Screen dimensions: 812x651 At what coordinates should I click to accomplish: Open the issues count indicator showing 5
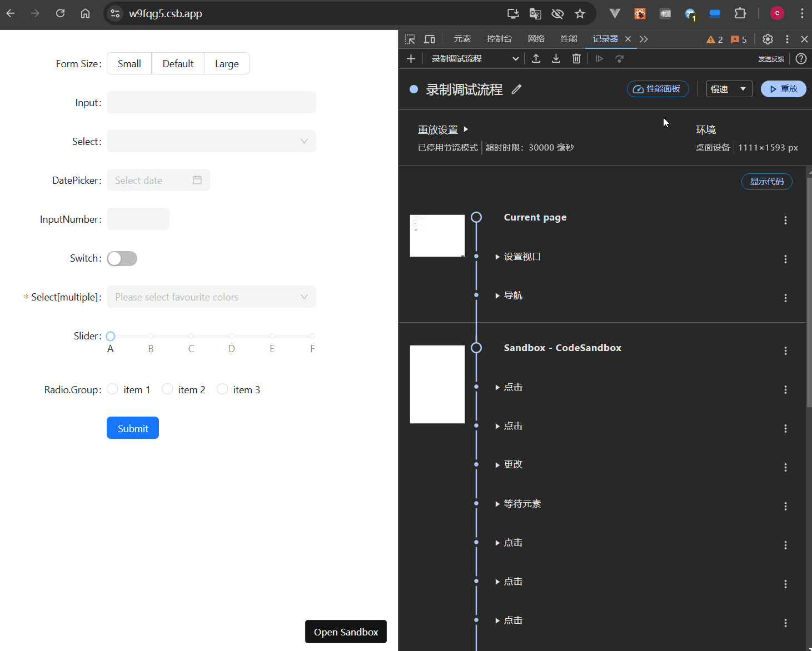(739, 39)
